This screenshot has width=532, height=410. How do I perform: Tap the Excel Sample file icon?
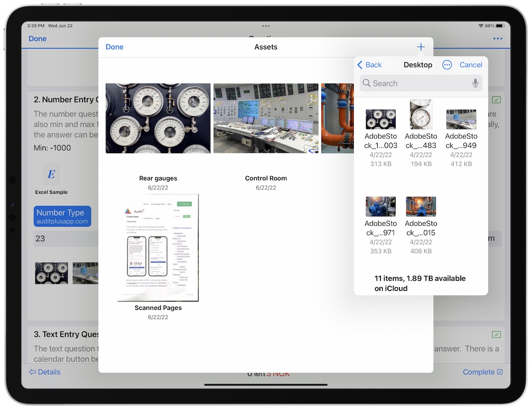(51, 174)
